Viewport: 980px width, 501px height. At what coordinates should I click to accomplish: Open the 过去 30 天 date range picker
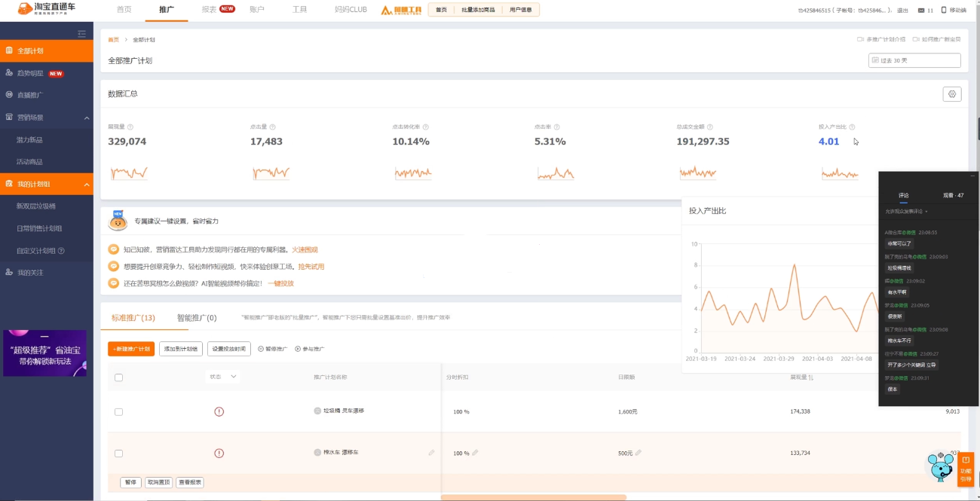(914, 60)
